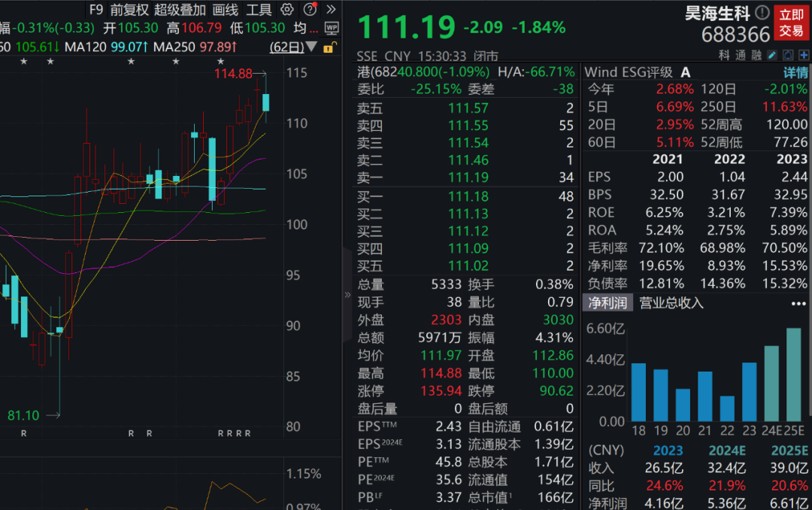Select the 科 indicator icon in quote header
812x510 pixels.
click(723, 55)
